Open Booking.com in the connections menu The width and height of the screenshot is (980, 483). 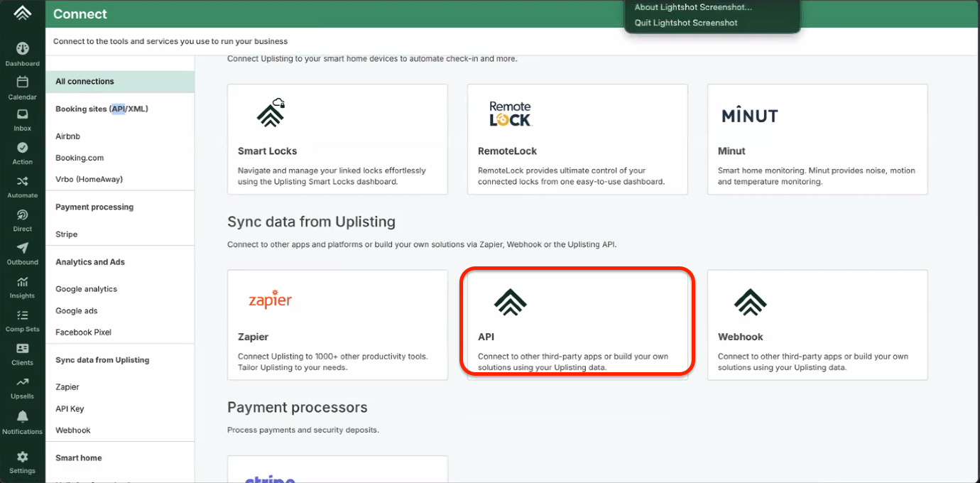coord(80,158)
